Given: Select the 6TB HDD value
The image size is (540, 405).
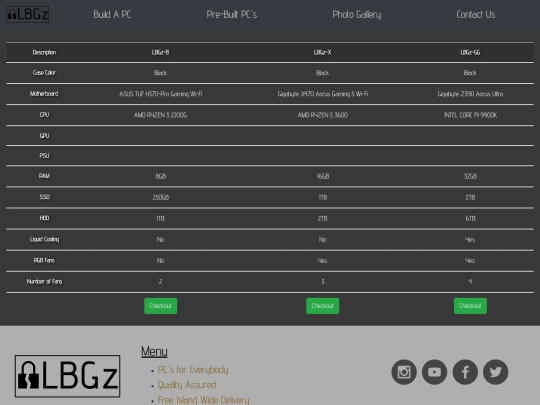Looking at the screenshot, I should click(470, 218).
